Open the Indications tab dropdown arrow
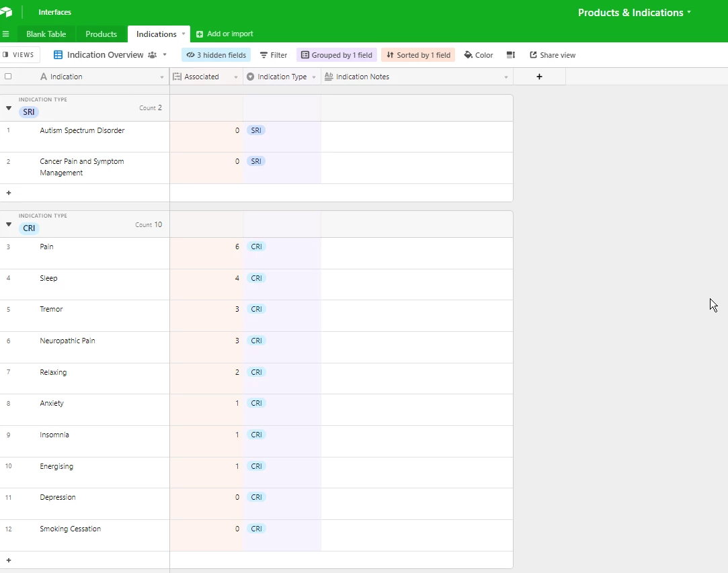Screen dimensions: 728x573 184,34
